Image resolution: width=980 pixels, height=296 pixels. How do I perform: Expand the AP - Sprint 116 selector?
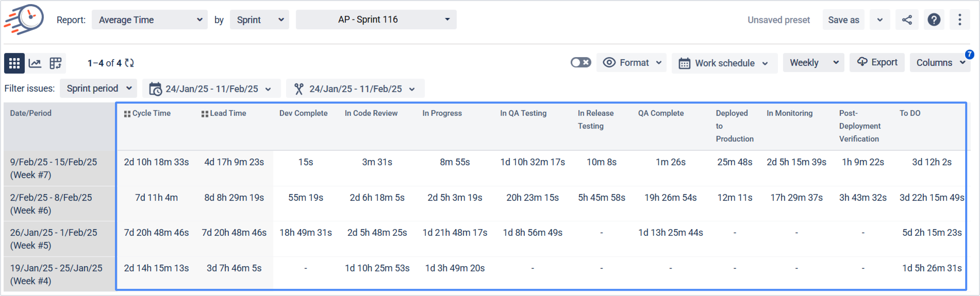coord(376,20)
